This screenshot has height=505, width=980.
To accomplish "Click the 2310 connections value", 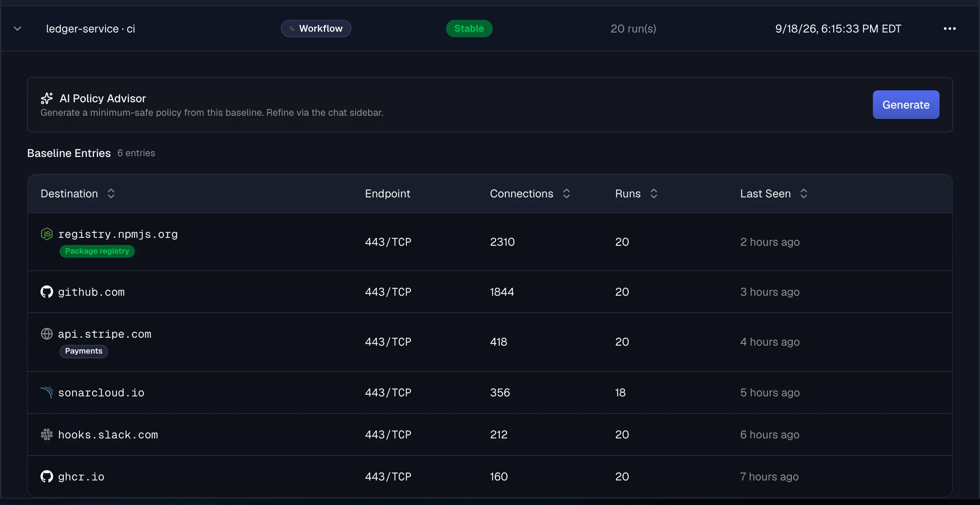I will click(502, 242).
